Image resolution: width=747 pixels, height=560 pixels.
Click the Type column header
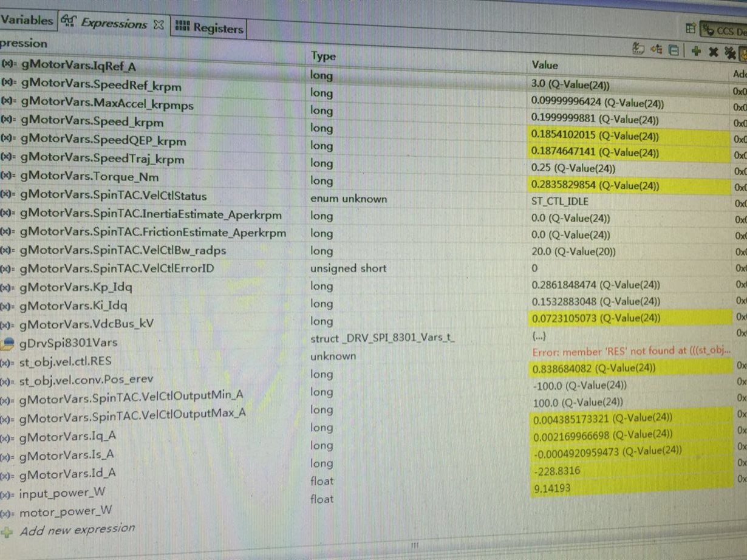tap(323, 56)
